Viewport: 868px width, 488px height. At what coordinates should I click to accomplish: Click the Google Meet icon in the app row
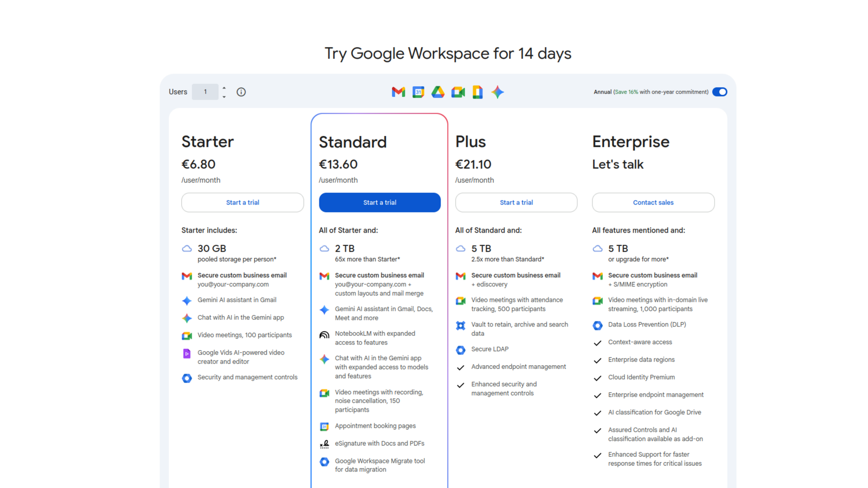pos(458,92)
